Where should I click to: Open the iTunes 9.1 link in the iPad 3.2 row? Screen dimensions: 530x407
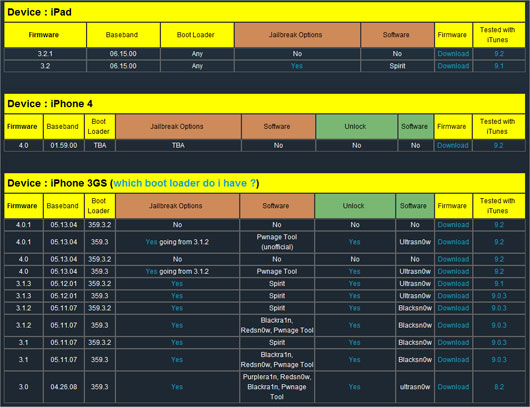tap(499, 66)
